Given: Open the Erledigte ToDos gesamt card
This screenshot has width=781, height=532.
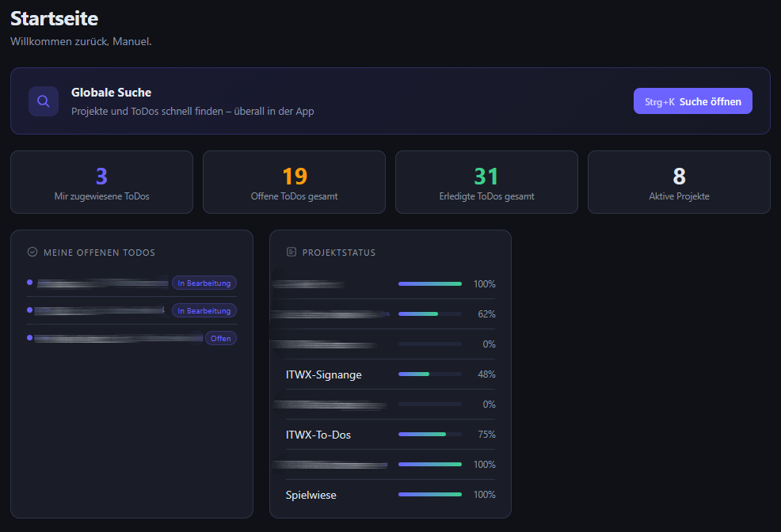Looking at the screenshot, I should 486,182.
